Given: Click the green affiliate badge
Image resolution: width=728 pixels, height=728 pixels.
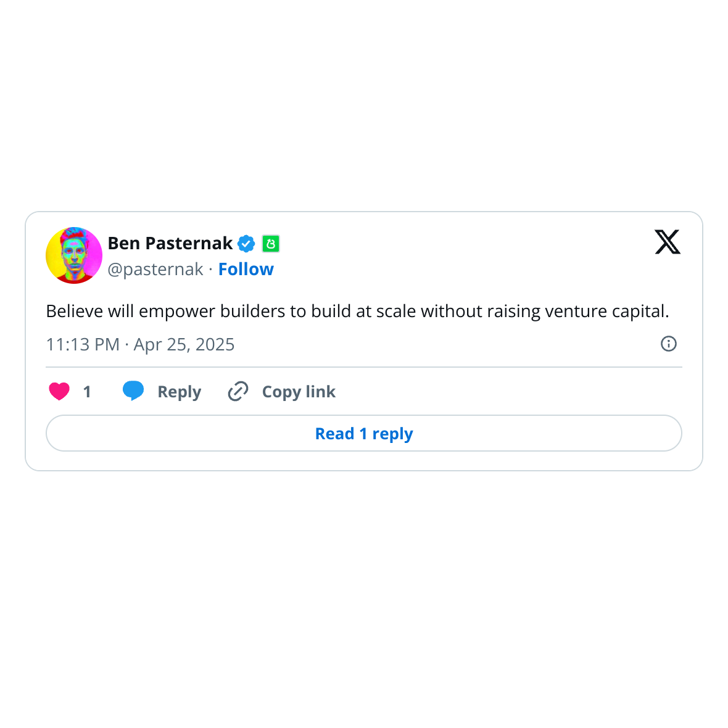Looking at the screenshot, I should [x=271, y=244].
